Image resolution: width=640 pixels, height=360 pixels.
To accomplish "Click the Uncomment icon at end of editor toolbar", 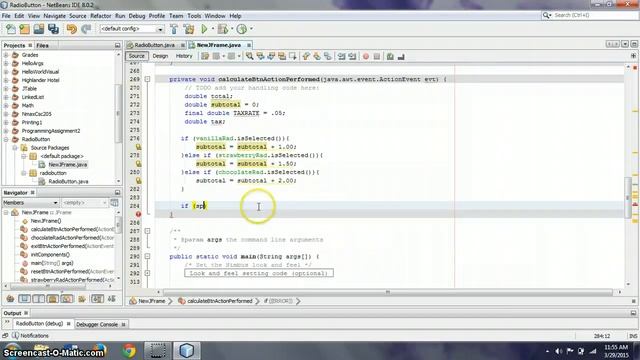I will [401, 57].
